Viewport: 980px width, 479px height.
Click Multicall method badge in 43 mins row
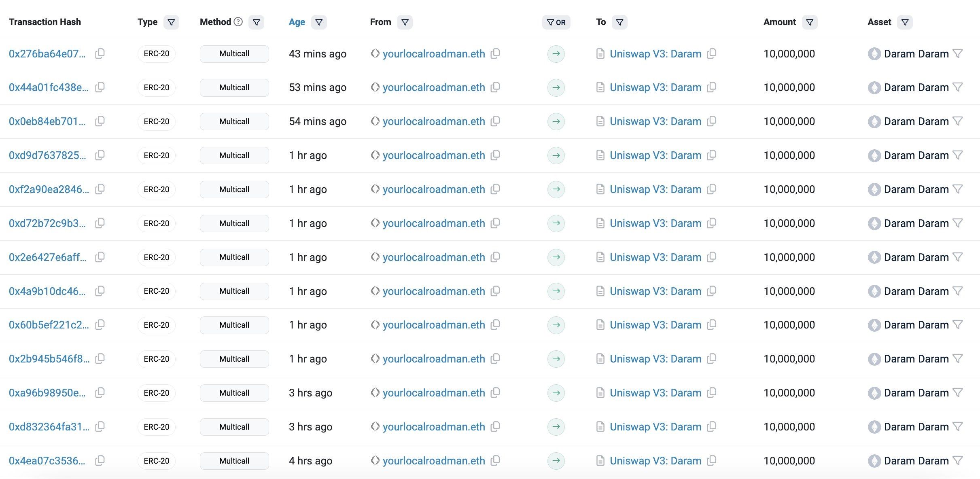point(234,54)
